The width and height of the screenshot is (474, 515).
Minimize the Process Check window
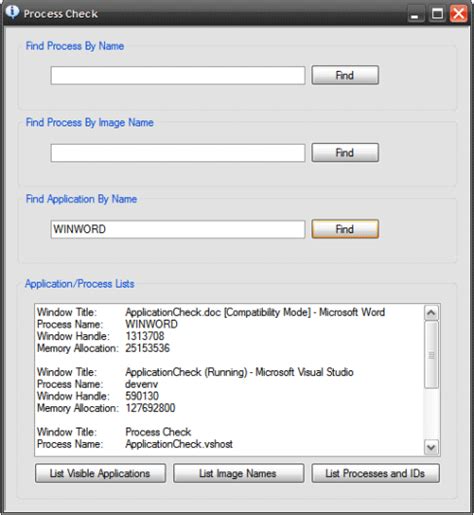pos(415,14)
